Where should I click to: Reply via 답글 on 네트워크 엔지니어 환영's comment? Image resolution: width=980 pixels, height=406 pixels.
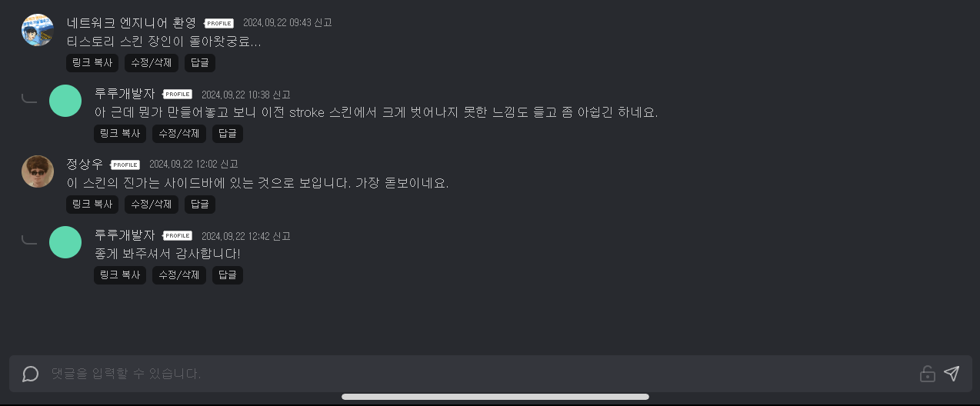200,63
